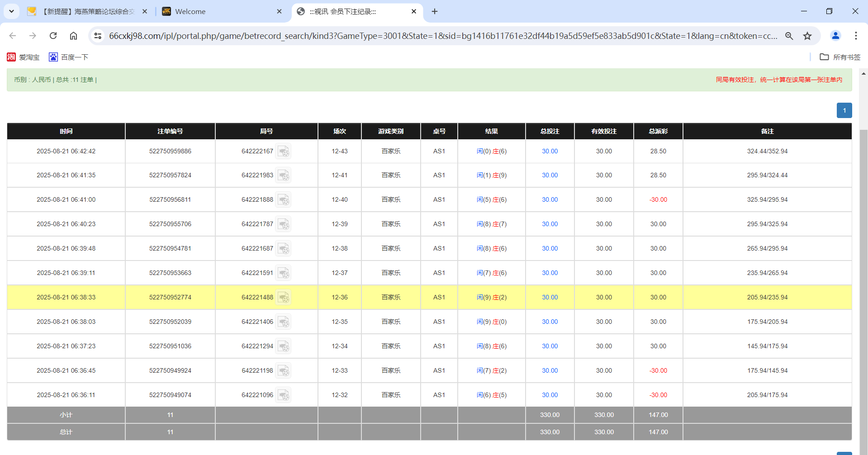Image resolution: width=868 pixels, height=455 pixels.
Task: Click total bet 30.00 link for 06:42:42 row
Action: [x=550, y=152]
